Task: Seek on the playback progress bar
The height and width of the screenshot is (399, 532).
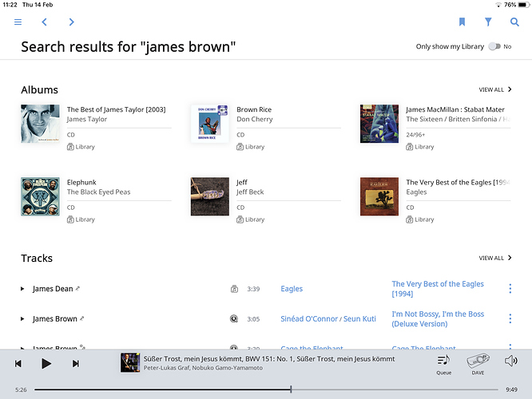Action: click(266, 390)
